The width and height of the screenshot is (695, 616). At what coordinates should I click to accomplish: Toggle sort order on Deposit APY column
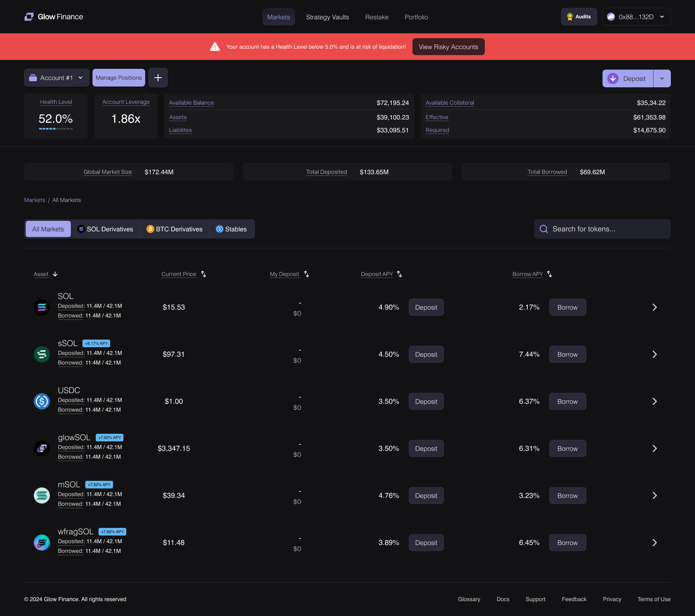point(399,274)
